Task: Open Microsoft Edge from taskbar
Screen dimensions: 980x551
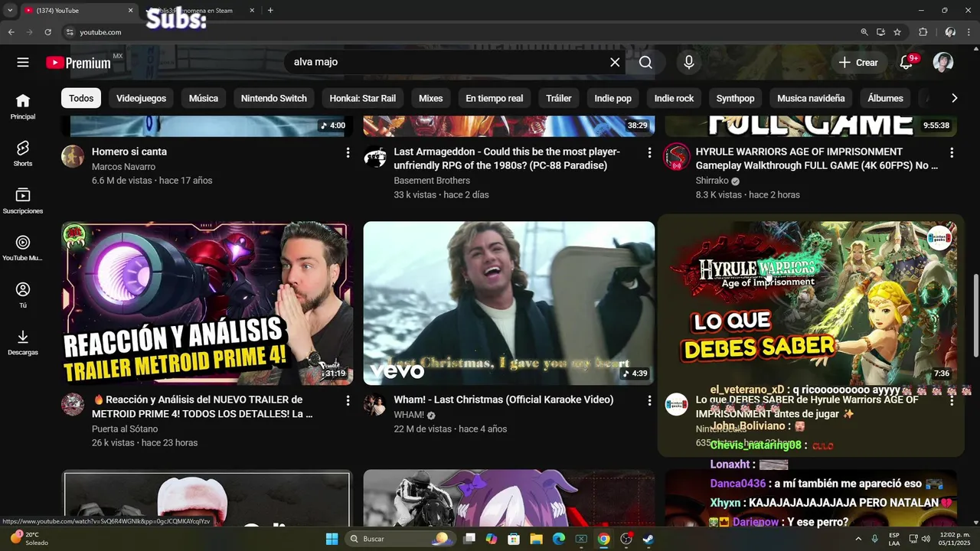Action: [x=559, y=539]
